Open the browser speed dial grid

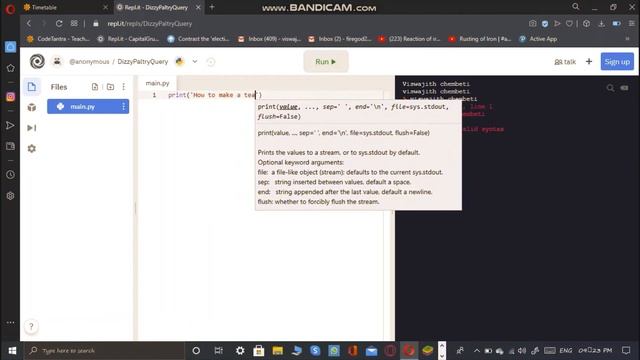pos(74,24)
